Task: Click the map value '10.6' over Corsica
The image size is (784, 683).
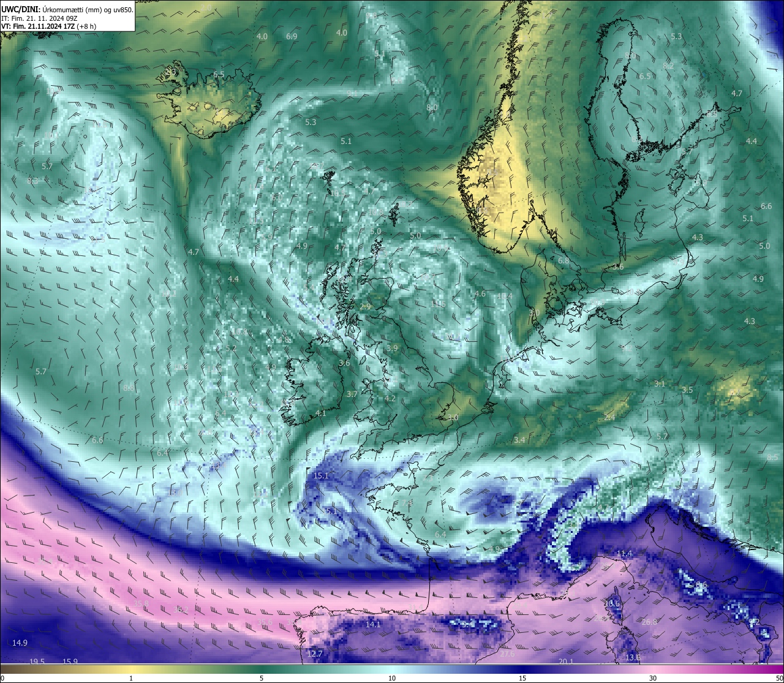Action: [612, 603]
